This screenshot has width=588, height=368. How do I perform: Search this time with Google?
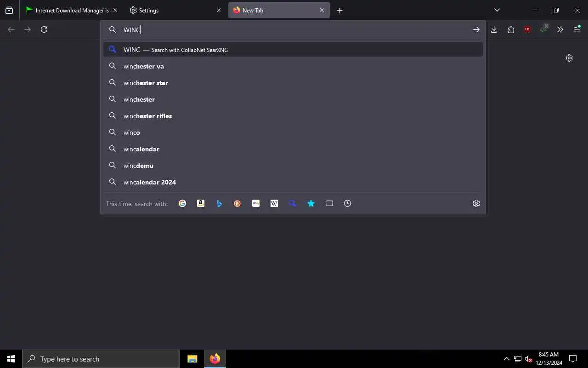(182, 203)
